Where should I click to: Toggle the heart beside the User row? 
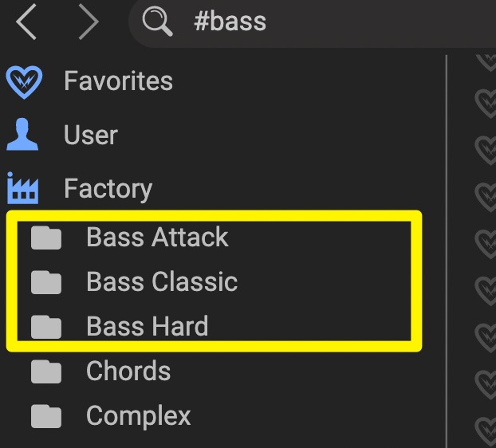[x=486, y=147]
